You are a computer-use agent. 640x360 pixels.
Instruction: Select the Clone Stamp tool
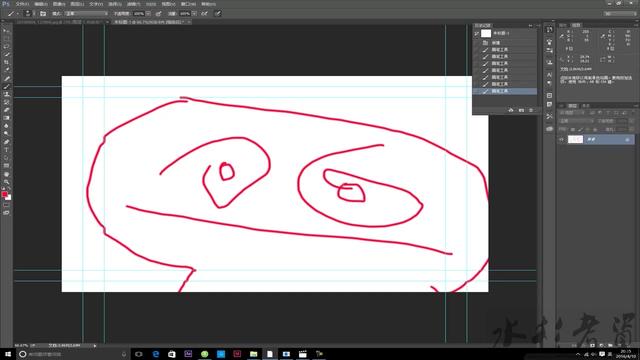pyautogui.click(x=6, y=94)
